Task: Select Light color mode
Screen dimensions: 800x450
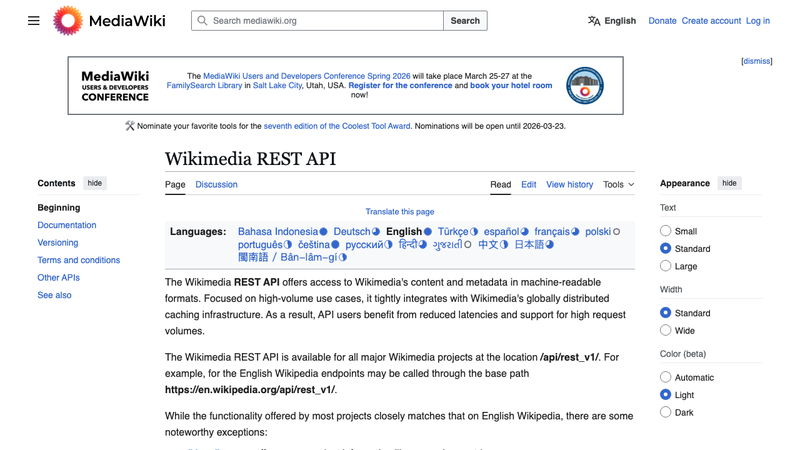Action: [x=665, y=394]
